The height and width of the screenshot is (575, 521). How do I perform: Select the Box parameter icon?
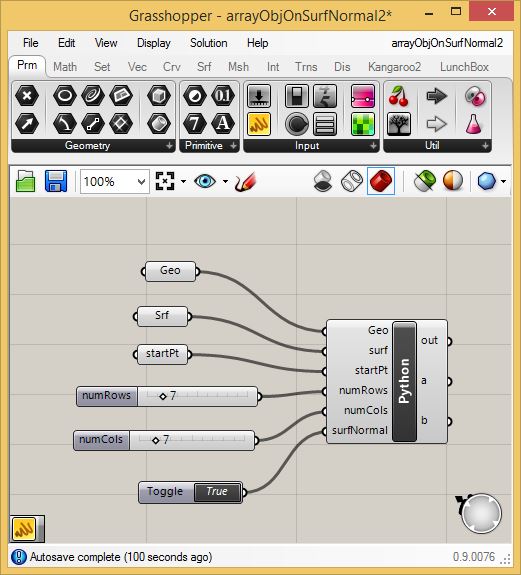tap(159, 96)
